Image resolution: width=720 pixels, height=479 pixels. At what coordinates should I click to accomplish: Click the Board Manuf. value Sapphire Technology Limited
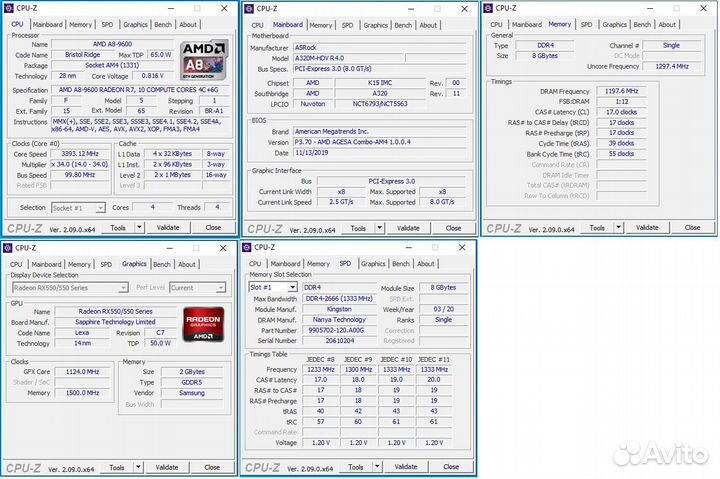pyautogui.click(x=115, y=322)
